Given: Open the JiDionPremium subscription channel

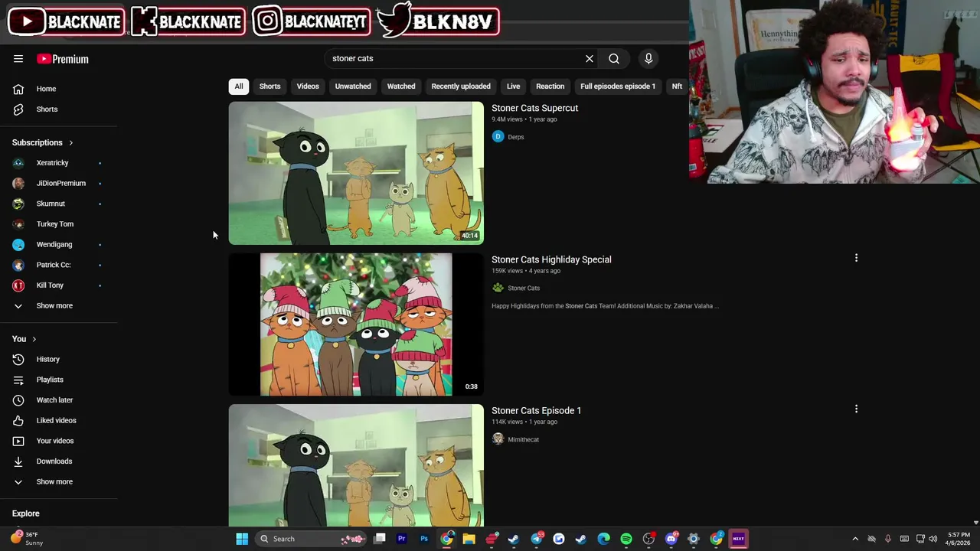Looking at the screenshot, I should 60,183.
